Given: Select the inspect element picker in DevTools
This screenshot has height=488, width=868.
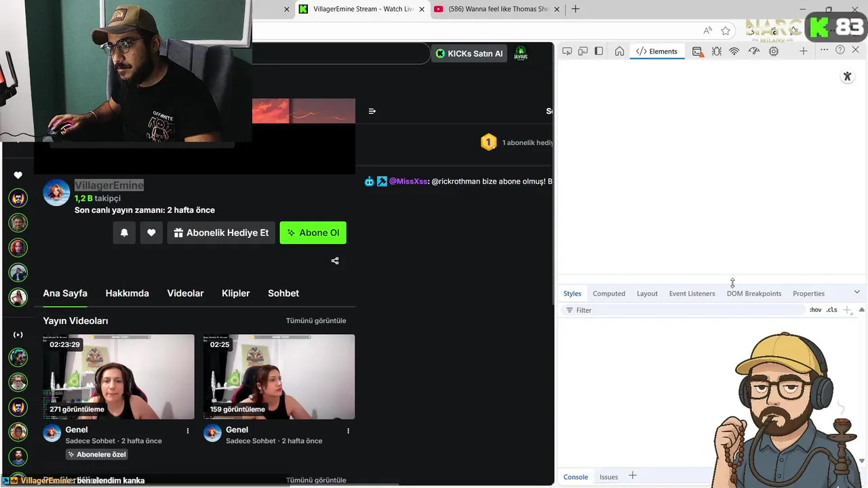Looking at the screenshot, I should coord(567,51).
